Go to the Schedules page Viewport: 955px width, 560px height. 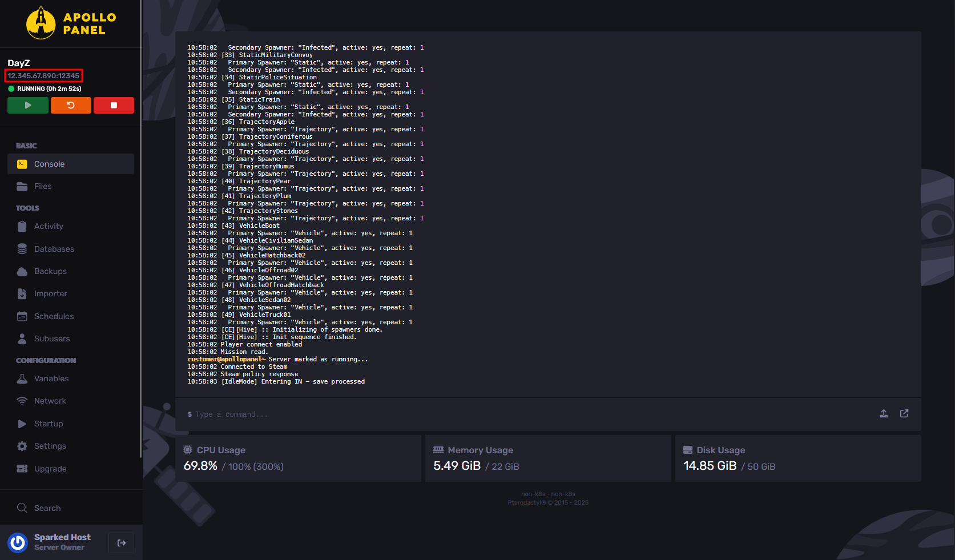71,316
